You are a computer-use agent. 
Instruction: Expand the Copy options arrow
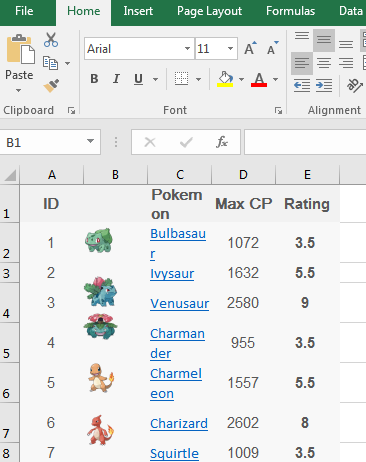coord(68,63)
